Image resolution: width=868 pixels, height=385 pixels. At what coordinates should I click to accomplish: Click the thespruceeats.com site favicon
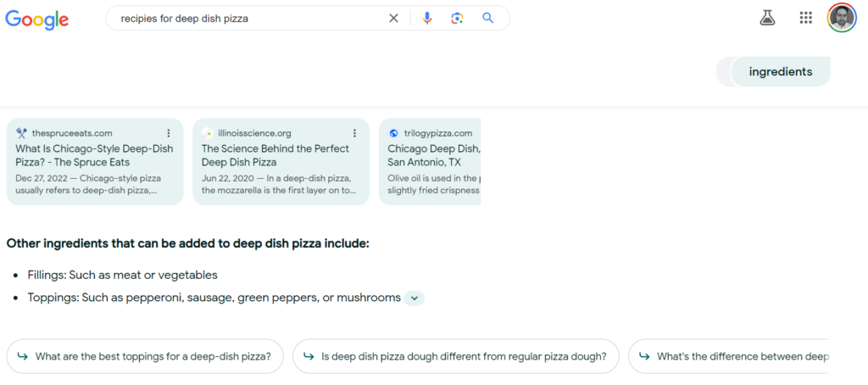point(21,133)
